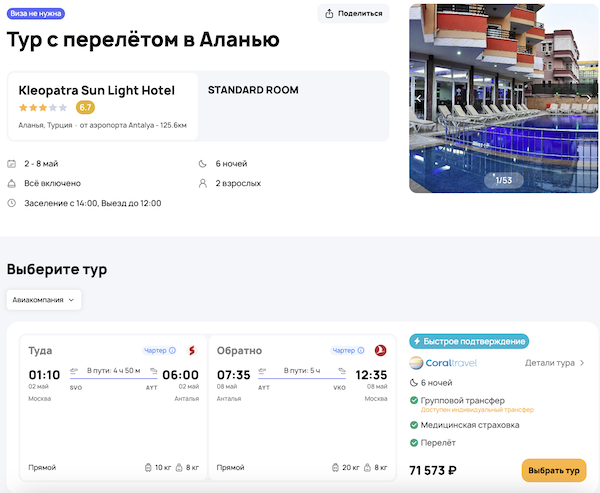Click the 10 кг checked baggage icon

pyautogui.click(x=149, y=467)
